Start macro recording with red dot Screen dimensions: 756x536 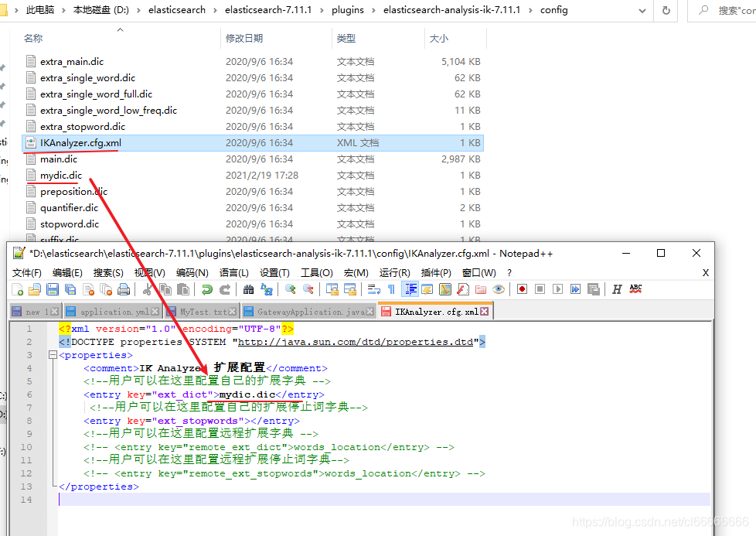click(522, 289)
